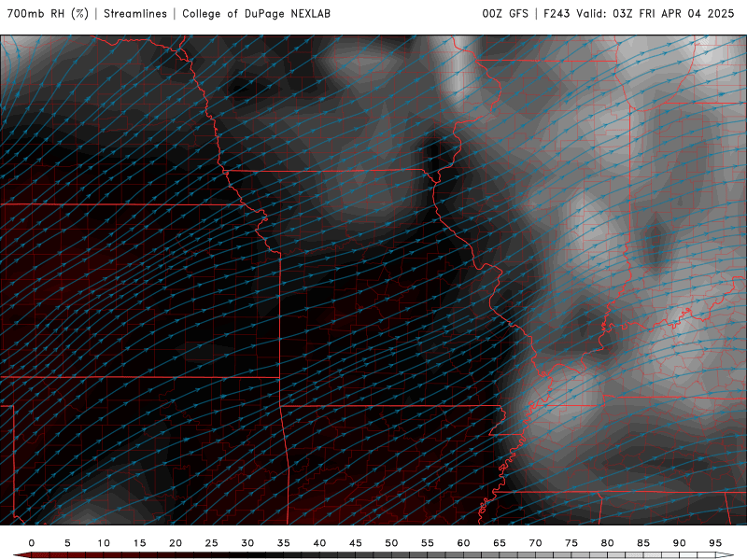Image resolution: width=747 pixels, height=560 pixels.
Task: Click the "20" label on humidity scale
Action: click(176, 543)
